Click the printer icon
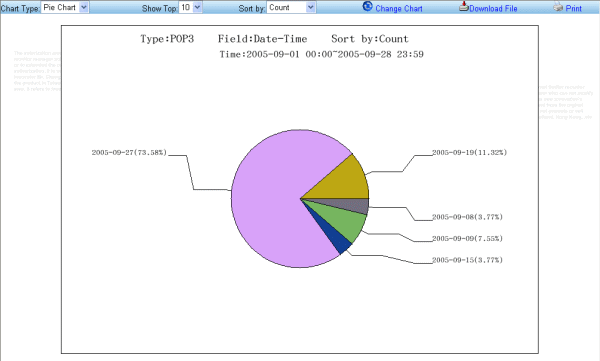The height and width of the screenshot is (361, 600). tap(558, 6)
